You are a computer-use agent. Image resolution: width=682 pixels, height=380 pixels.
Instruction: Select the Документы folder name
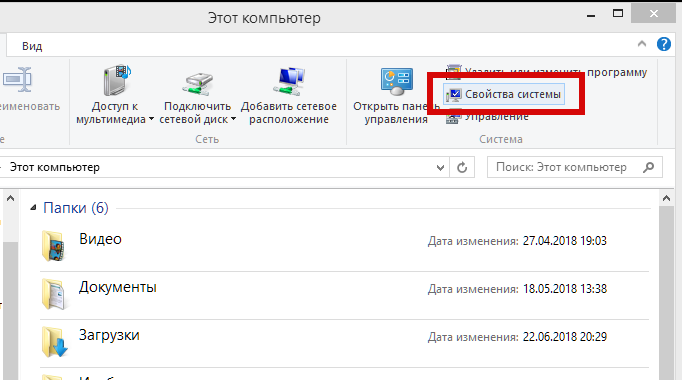pos(117,287)
